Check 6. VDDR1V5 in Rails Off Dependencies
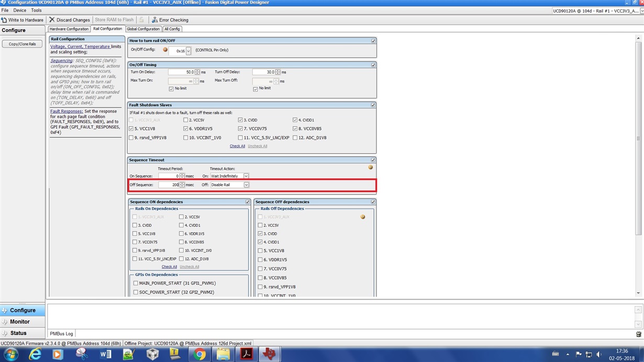644x362 pixels. pos(260,260)
